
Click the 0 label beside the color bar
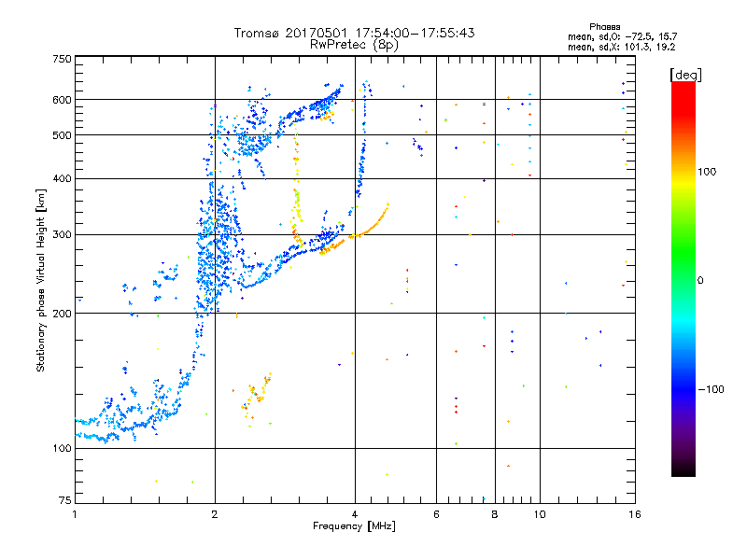(x=700, y=280)
